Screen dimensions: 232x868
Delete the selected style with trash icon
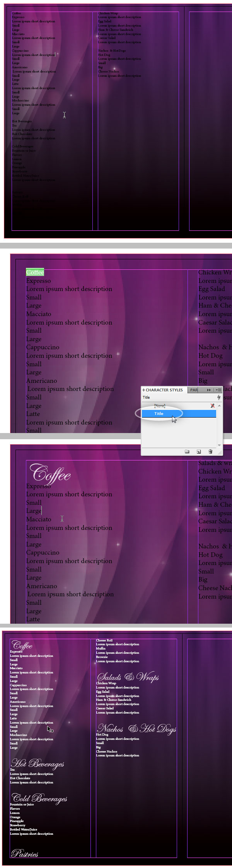[x=210, y=451]
